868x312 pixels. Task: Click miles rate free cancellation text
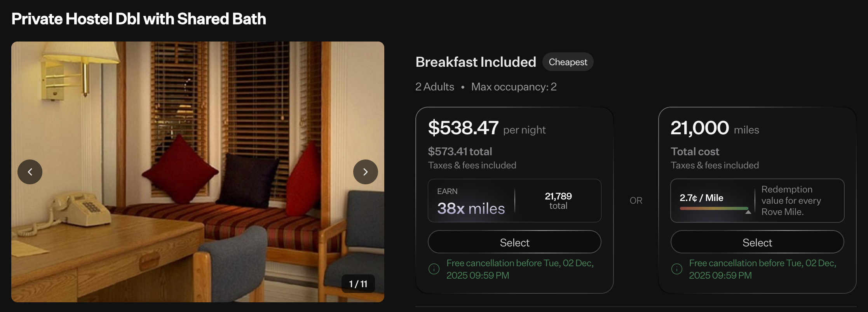point(762,269)
